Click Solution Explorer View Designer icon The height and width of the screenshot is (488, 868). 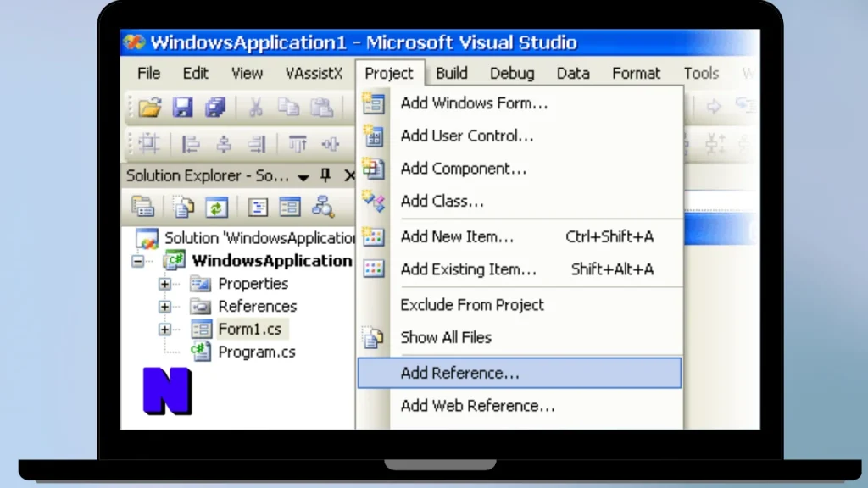click(x=290, y=207)
